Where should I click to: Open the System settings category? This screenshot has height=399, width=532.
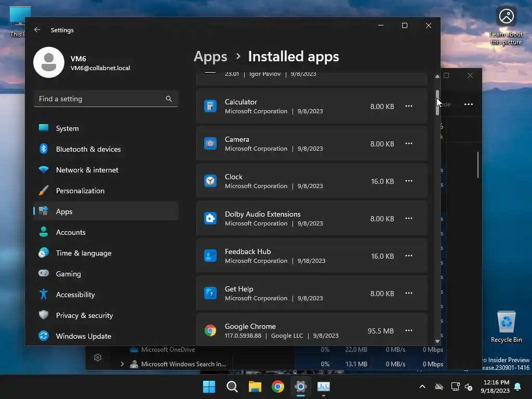(x=106, y=128)
